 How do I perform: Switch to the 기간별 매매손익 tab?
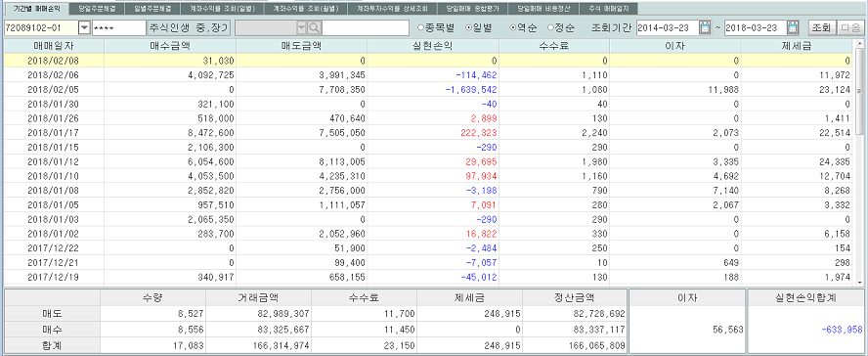(x=36, y=9)
